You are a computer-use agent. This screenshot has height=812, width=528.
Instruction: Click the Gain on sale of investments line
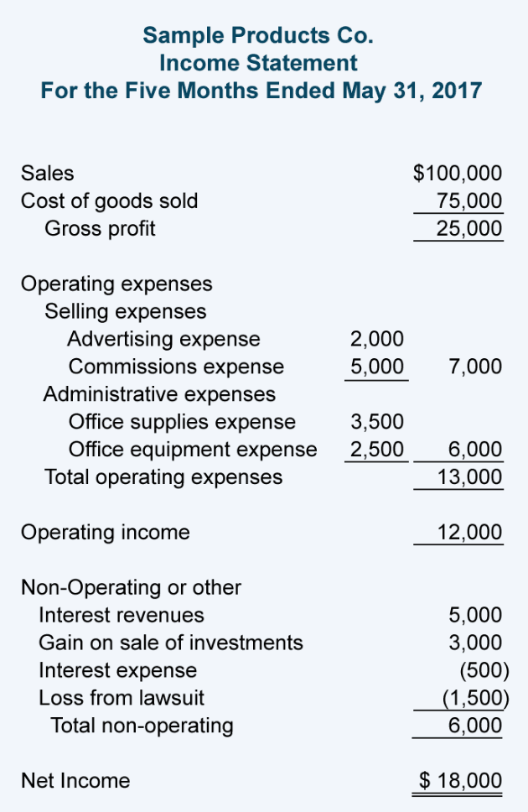click(171, 643)
